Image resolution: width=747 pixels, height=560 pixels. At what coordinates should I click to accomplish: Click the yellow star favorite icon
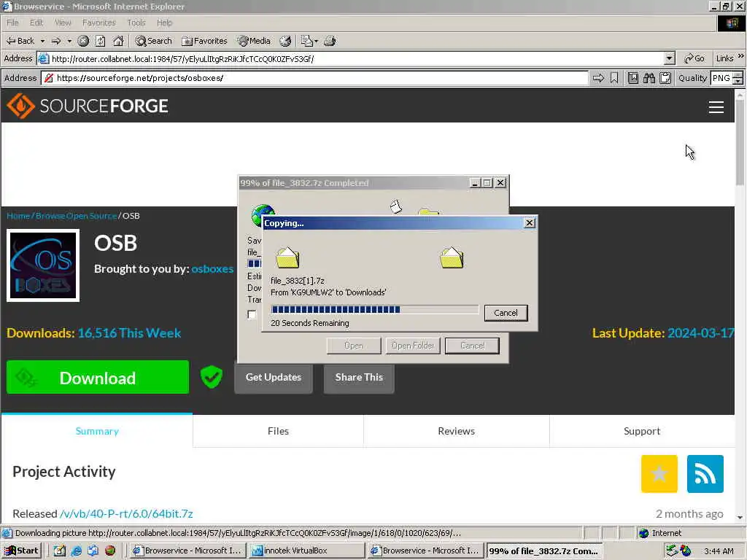(x=659, y=474)
